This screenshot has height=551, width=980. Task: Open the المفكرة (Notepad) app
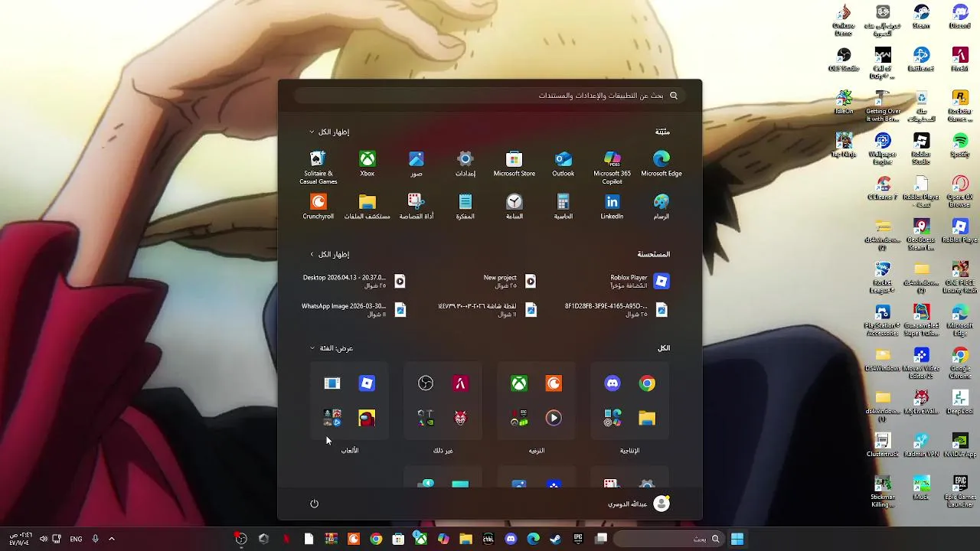tap(465, 207)
